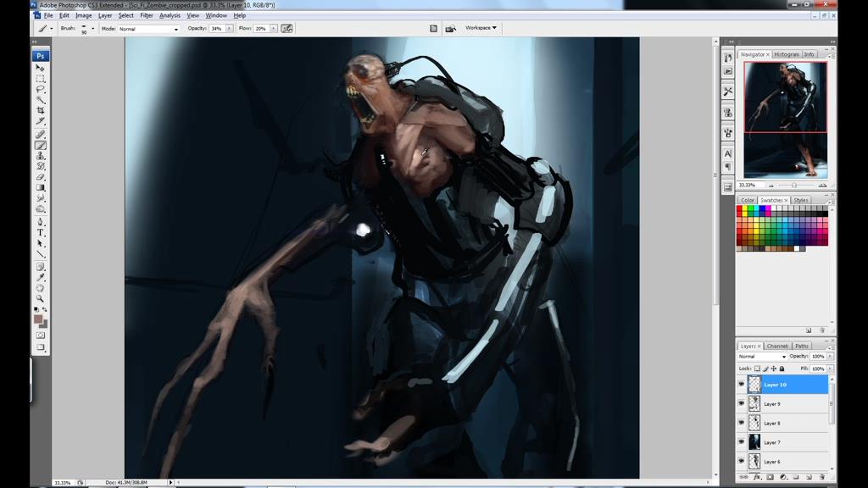Image resolution: width=868 pixels, height=488 pixels.
Task: Select the Type tool
Action: 41,233
